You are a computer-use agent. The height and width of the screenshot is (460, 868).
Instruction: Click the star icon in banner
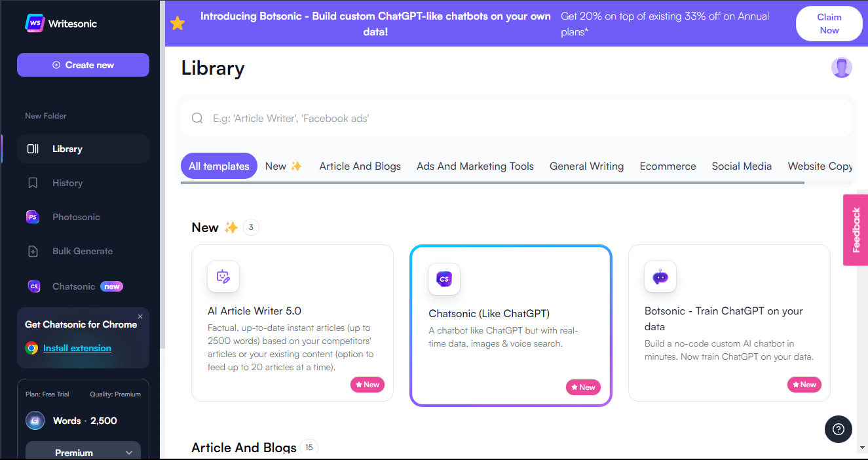178,24
